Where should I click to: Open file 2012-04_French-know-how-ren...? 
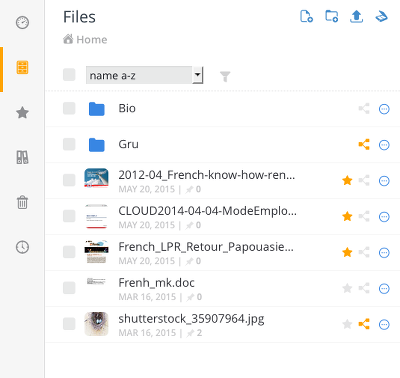click(207, 175)
